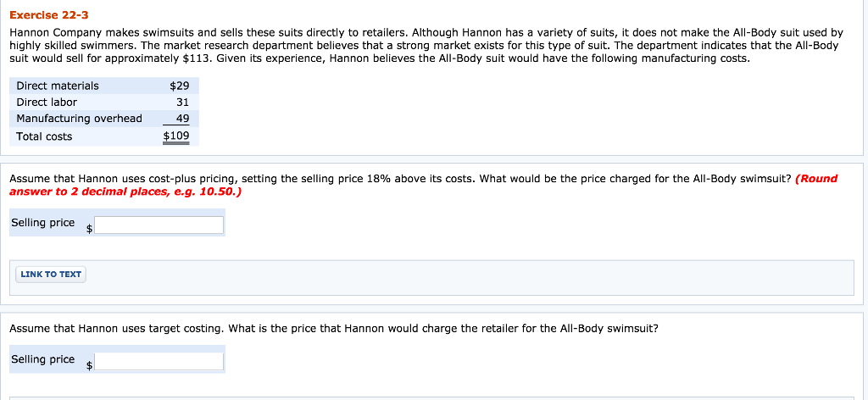This screenshot has height=400, width=868.
Task: Select the Direct labor row label
Action: (x=47, y=102)
